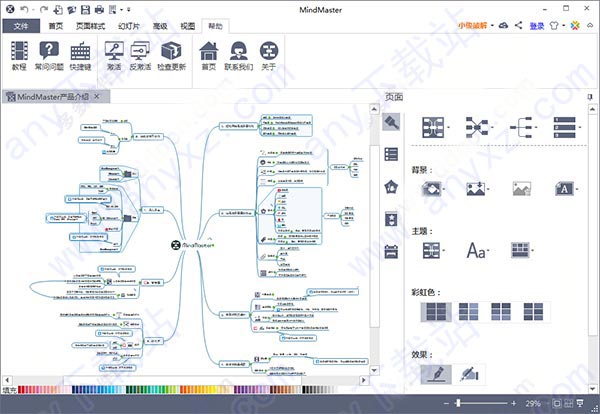Open the clipart star tab in the side panel
This screenshot has height=414, width=600.
click(x=391, y=219)
